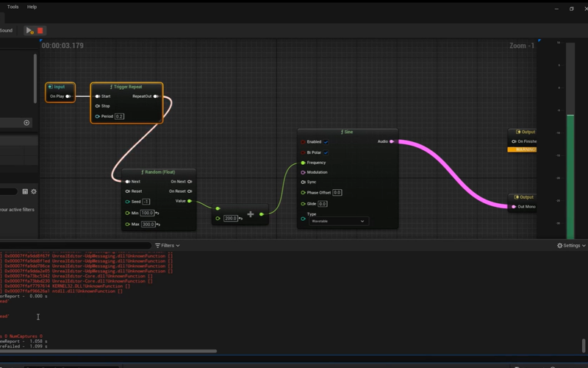Click the Start pin on Trigger Repeat
This screenshot has height=368, width=588.
click(x=98, y=96)
